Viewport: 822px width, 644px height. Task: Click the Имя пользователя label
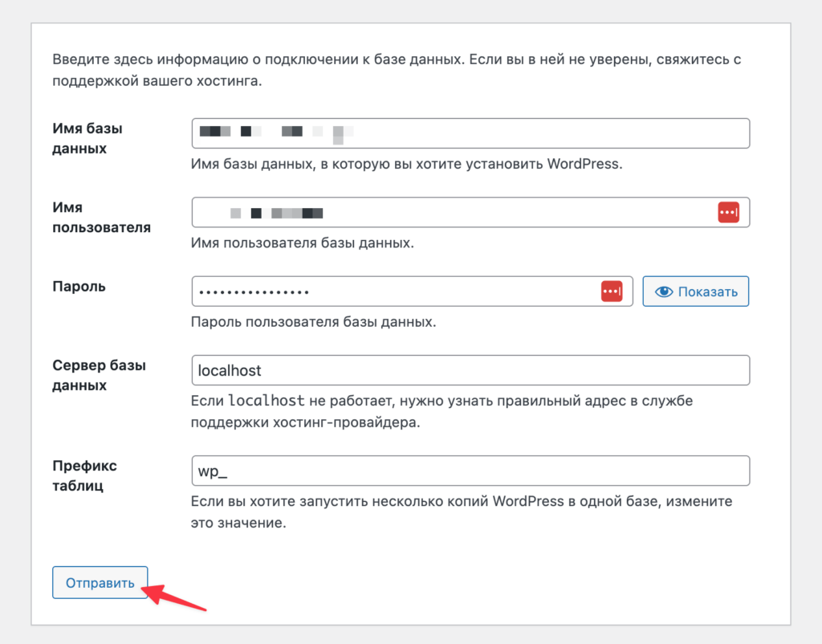(x=101, y=218)
